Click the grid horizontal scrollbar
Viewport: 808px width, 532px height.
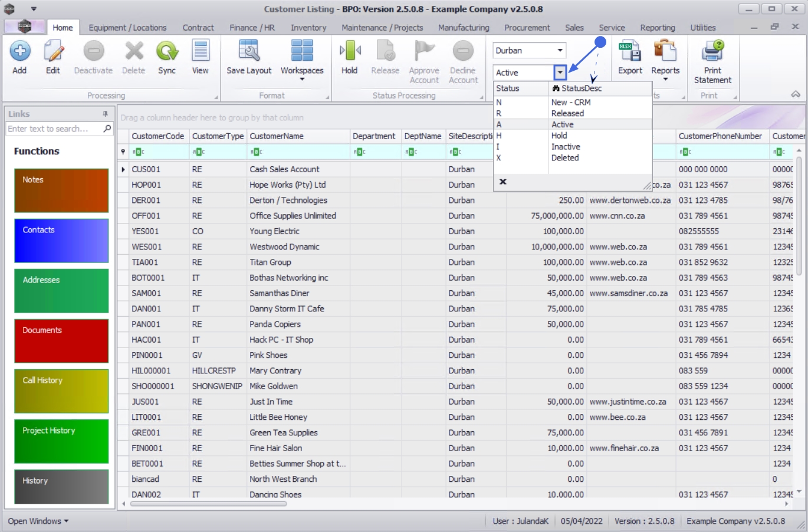pos(208,504)
